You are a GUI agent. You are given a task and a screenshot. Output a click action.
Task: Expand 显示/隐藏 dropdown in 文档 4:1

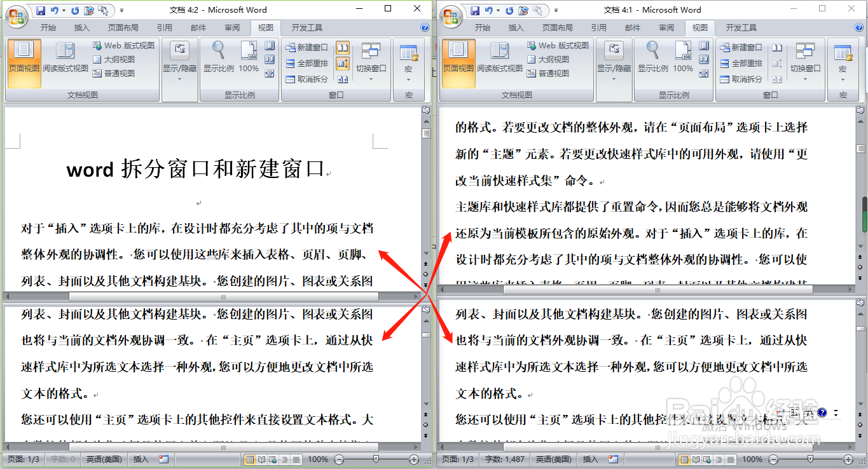pyautogui.click(x=614, y=62)
